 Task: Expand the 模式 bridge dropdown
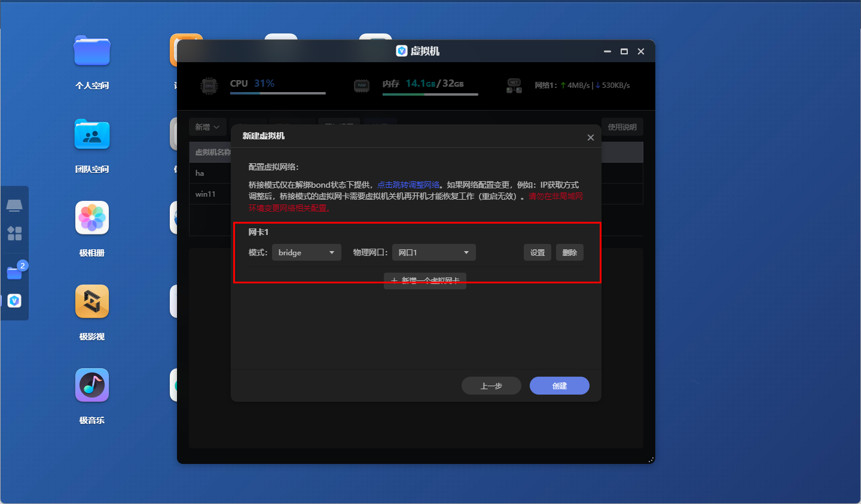pyautogui.click(x=306, y=252)
